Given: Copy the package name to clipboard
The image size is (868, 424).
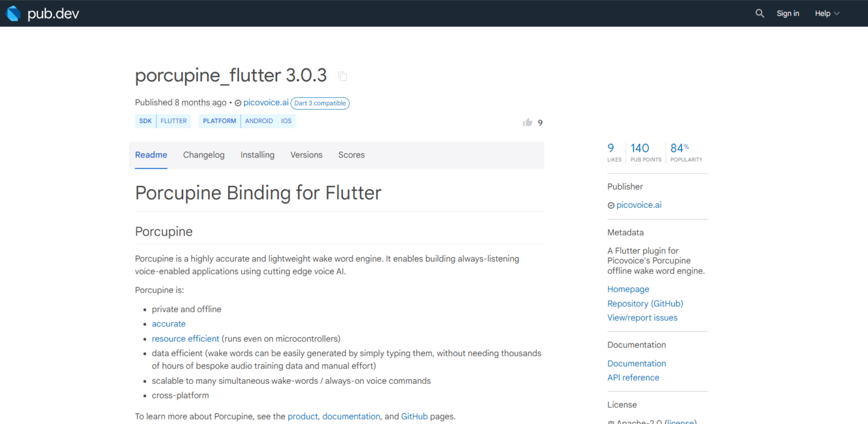Looking at the screenshot, I should click(342, 76).
